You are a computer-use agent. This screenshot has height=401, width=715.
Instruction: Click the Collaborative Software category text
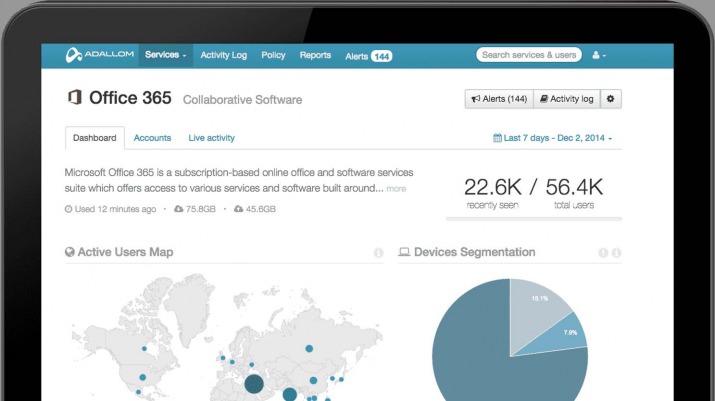(243, 100)
